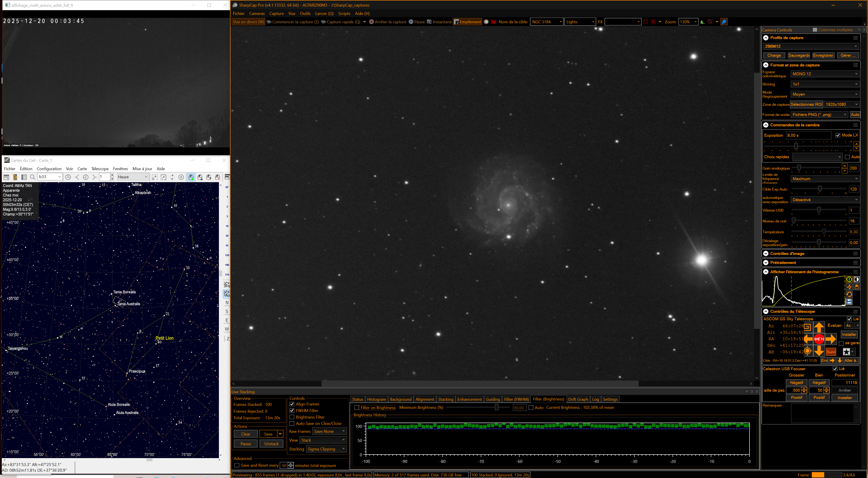Click the telescope abort icon with red stop sign

[x=218, y=177]
